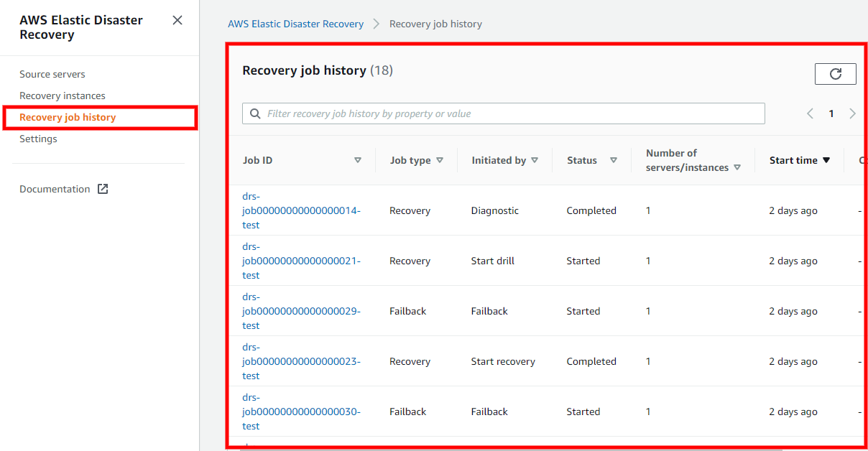Click server count '1' for job 23
Screen dimensions: 868x451
(x=648, y=361)
